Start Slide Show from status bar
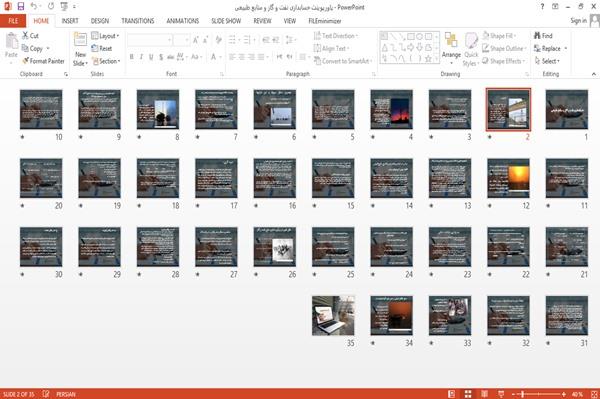The image size is (600, 399). [x=501, y=394]
